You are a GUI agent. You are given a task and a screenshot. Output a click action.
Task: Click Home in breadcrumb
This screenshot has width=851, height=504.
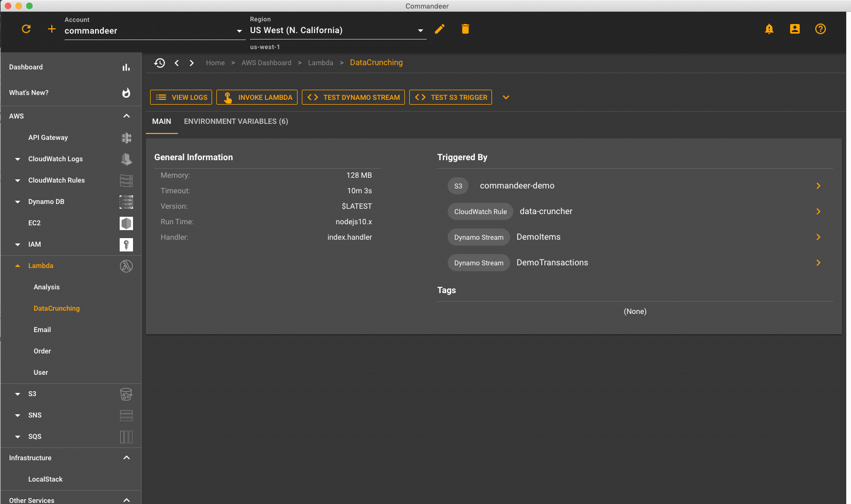215,63
